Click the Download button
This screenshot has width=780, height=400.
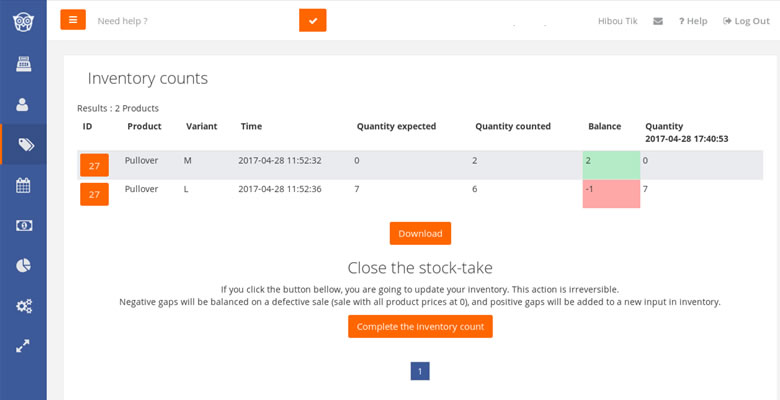(420, 233)
